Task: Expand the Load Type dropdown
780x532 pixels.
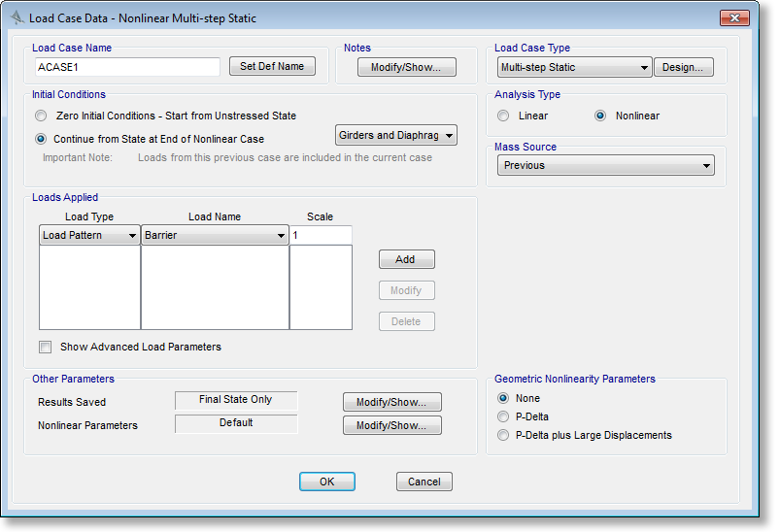Action: click(89, 235)
